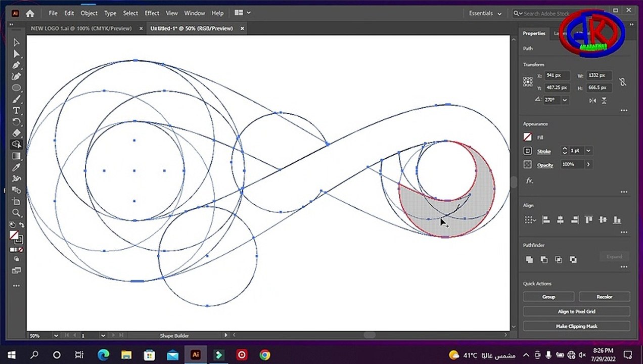643x364 pixels.
Task: Open the Align To options dropdown
Action: tap(530, 220)
